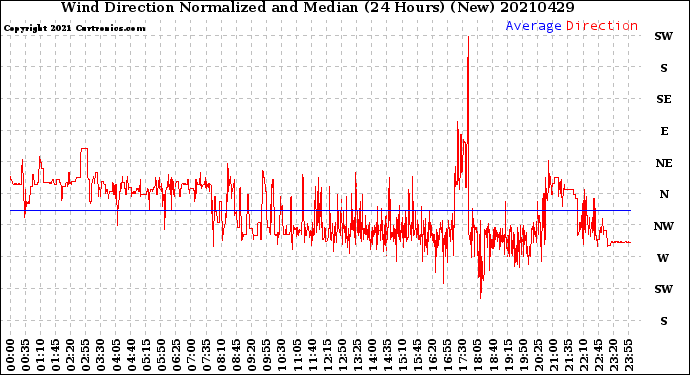
Task: Click the 02:20 time axis label
Action: (71, 355)
